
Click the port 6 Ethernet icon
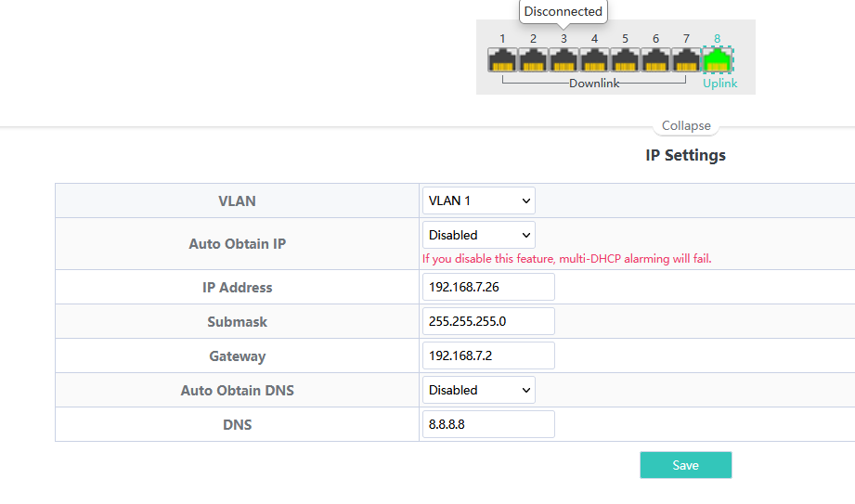pyautogui.click(x=655, y=60)
